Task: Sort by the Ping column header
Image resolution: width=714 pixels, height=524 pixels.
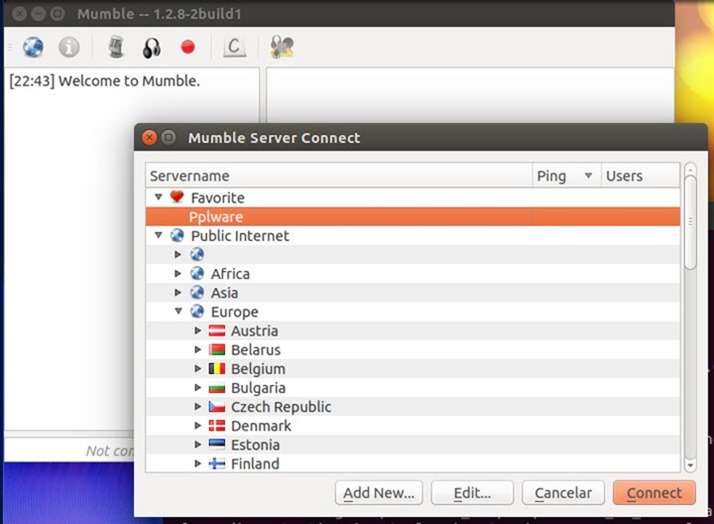Action: [566, 176]
